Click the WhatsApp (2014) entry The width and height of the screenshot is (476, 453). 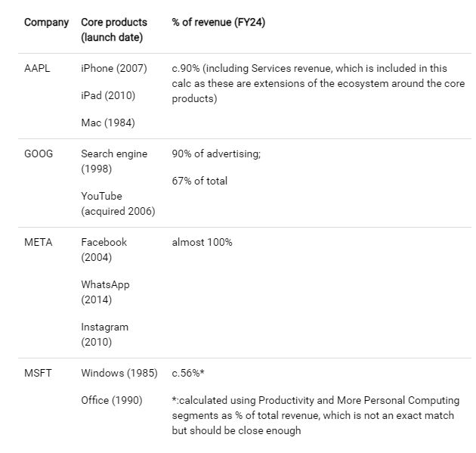[105, 292]
